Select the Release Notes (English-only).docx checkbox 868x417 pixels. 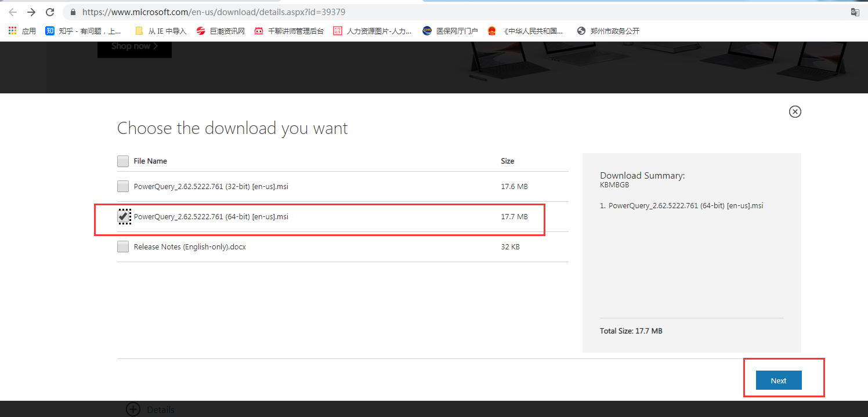pyautogui.click(x=123, y=246)
